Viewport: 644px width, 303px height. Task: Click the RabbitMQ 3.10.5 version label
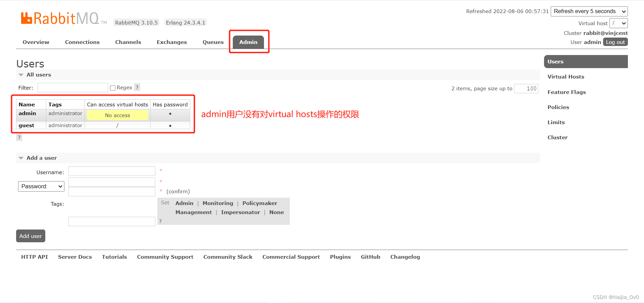pos(136,23)
